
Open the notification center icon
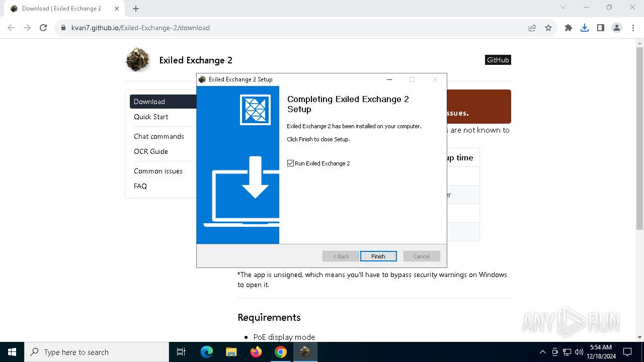[x=627, y=352]
